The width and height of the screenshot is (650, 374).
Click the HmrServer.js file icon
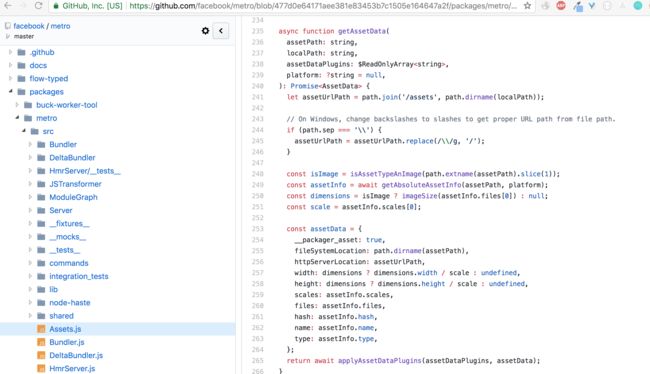click(x=41, y=368)
